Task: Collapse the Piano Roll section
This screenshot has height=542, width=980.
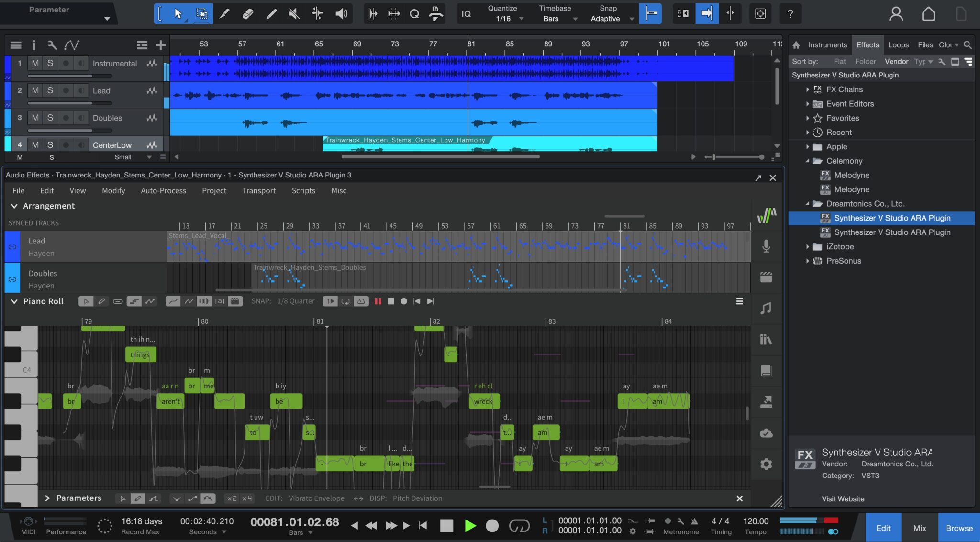Action: (14, 301)
